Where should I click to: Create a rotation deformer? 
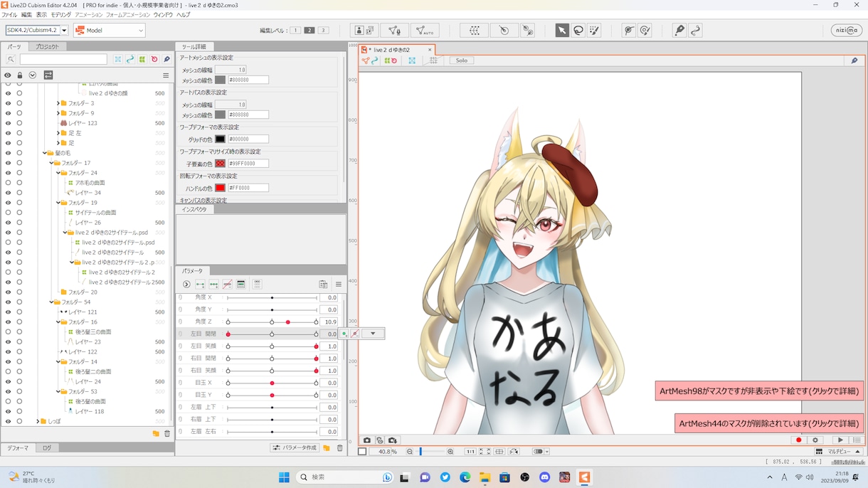504,31
